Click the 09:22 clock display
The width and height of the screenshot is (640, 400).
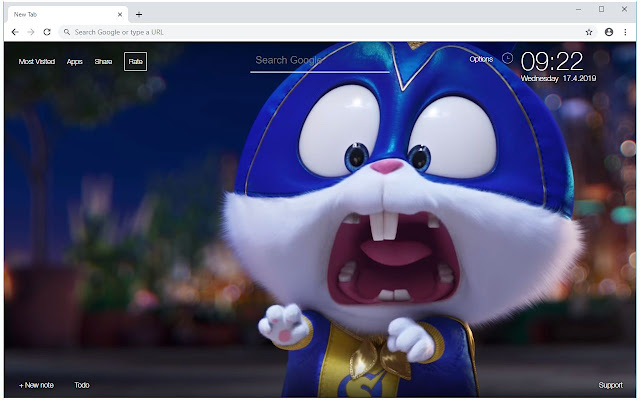552,61
